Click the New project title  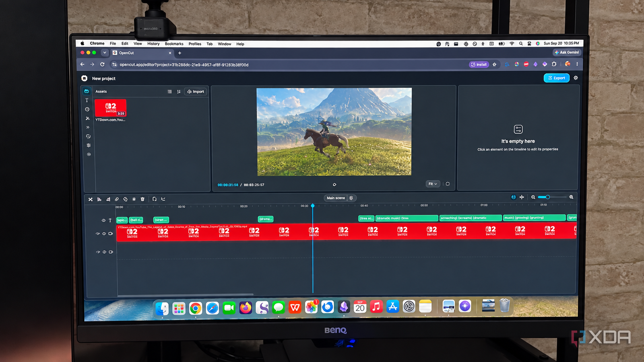point(103,78)
